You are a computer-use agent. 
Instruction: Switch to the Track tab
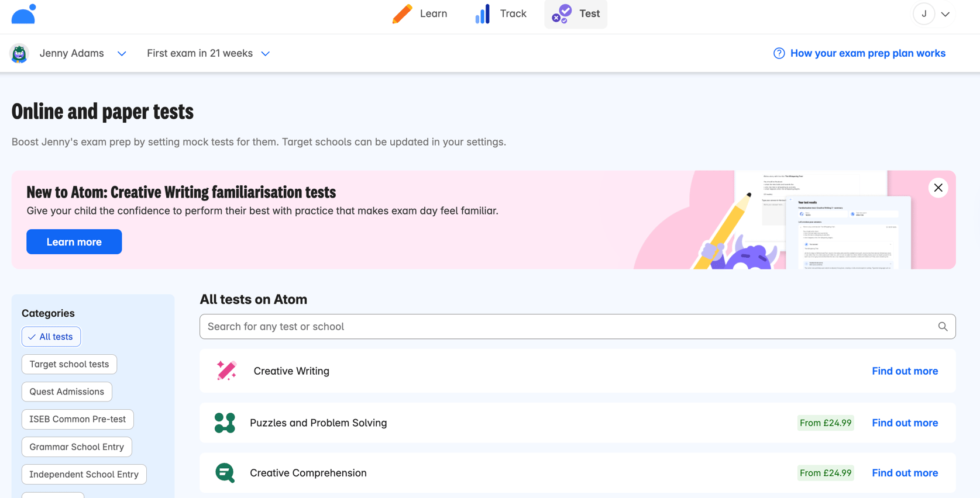click(501, 13)
